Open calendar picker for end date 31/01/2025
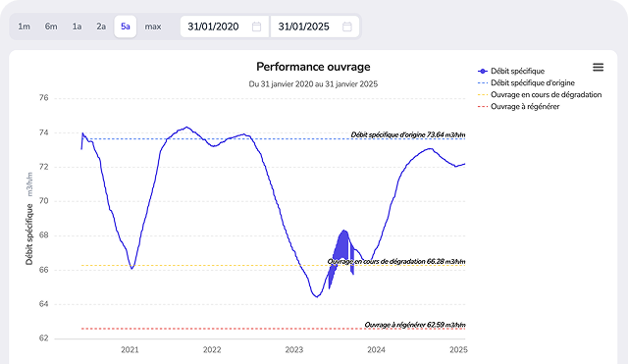628x364 pixels. 346,26
